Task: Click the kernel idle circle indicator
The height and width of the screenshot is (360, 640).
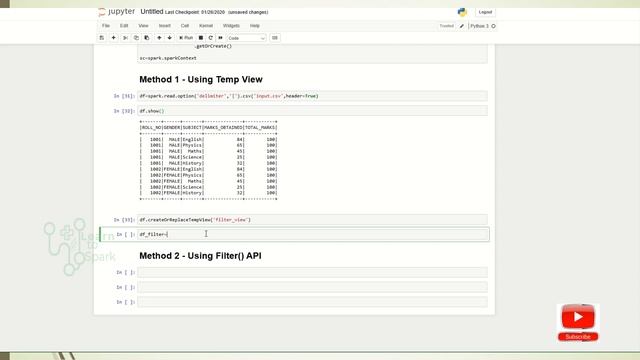Action: click(x=493, y=26)
